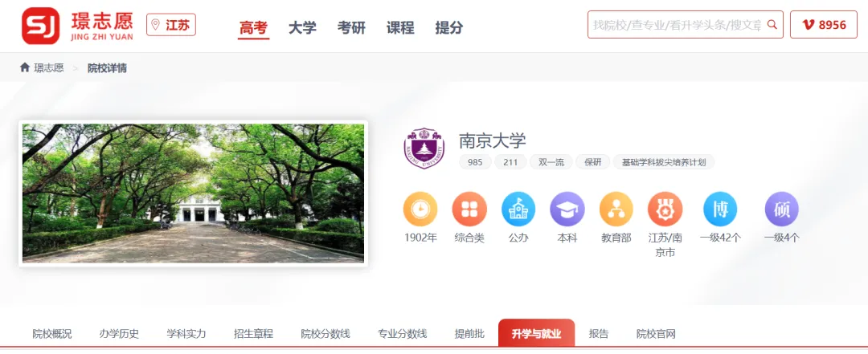Viewport: 868px width, 354px height.
Task: Click the 基础学科拔尖培养计划 tag
Action: tap(664, 163)
